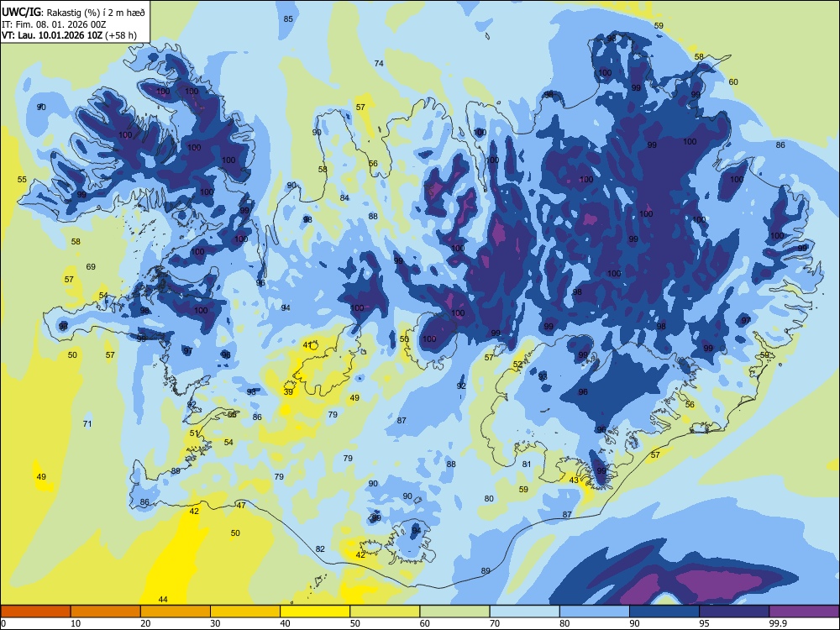Click the map value '81'
The height and width of the screenshot is (630, 840).
[x=527, y=464]
